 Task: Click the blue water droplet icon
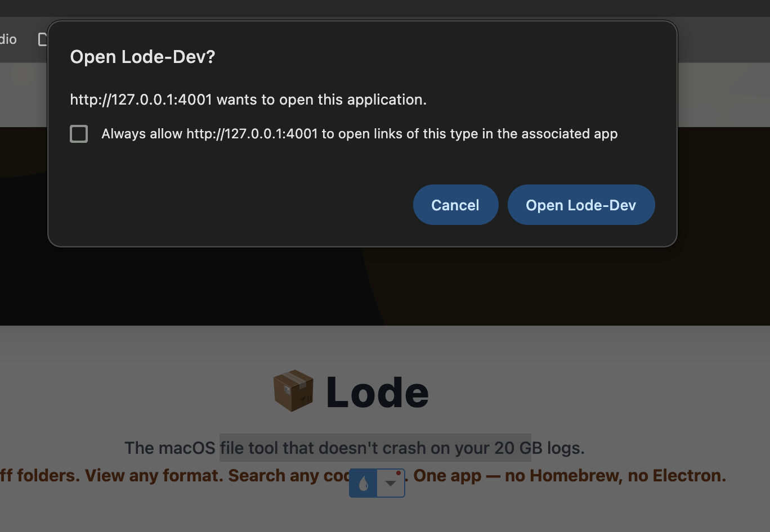coord(363,483)
